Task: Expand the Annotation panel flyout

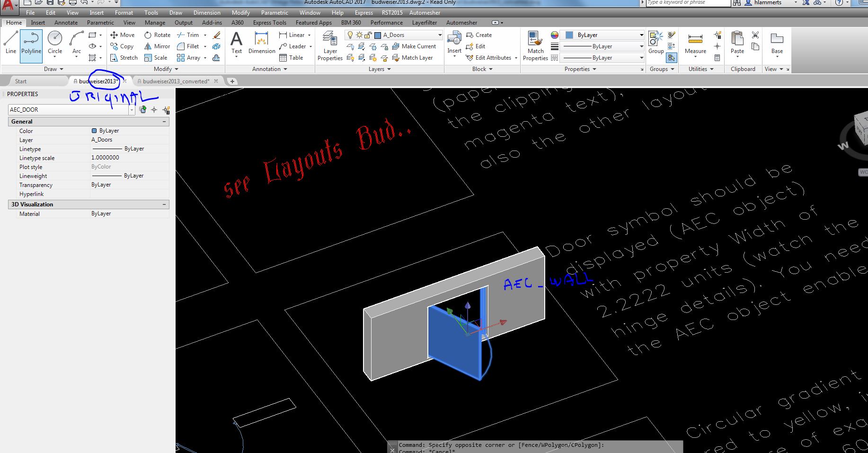Action: 270,69
